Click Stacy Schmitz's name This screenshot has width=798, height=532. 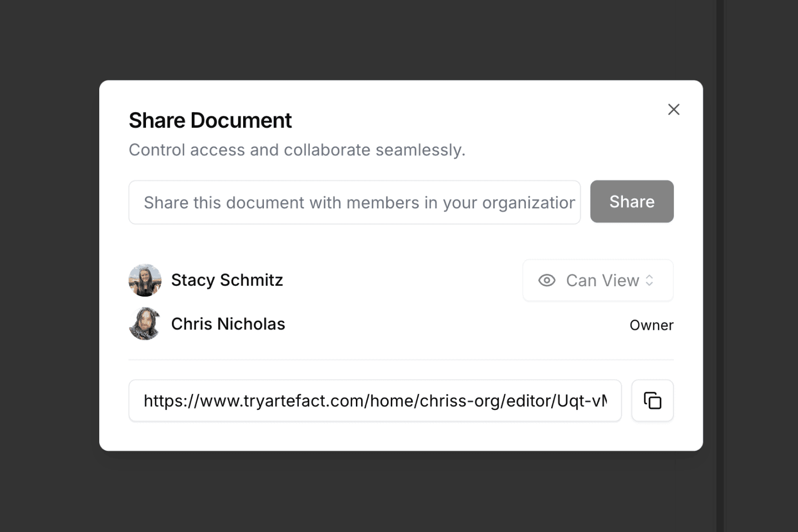click(x=227, y=280)
